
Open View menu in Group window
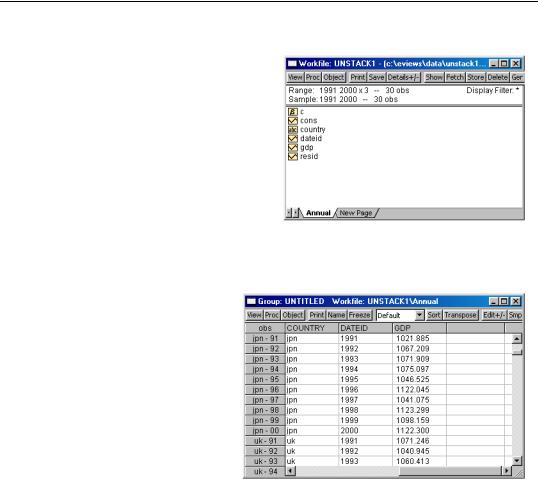254,315
